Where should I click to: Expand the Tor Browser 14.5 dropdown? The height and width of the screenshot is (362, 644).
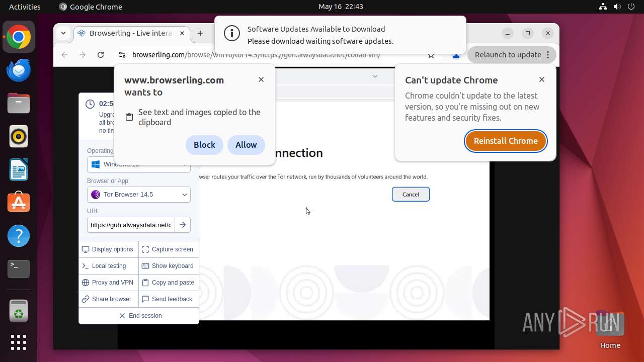(139, 195)
